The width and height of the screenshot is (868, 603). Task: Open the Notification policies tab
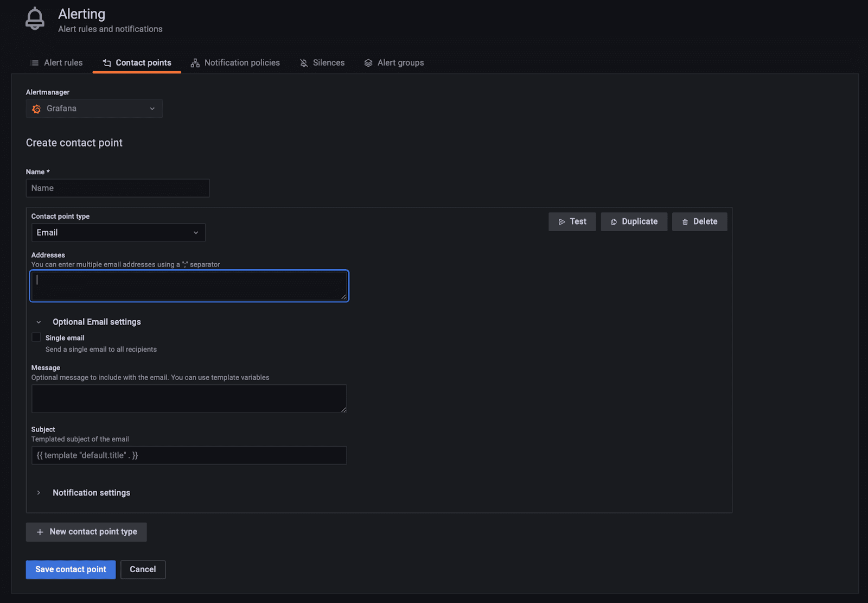(x=242, y=63)
